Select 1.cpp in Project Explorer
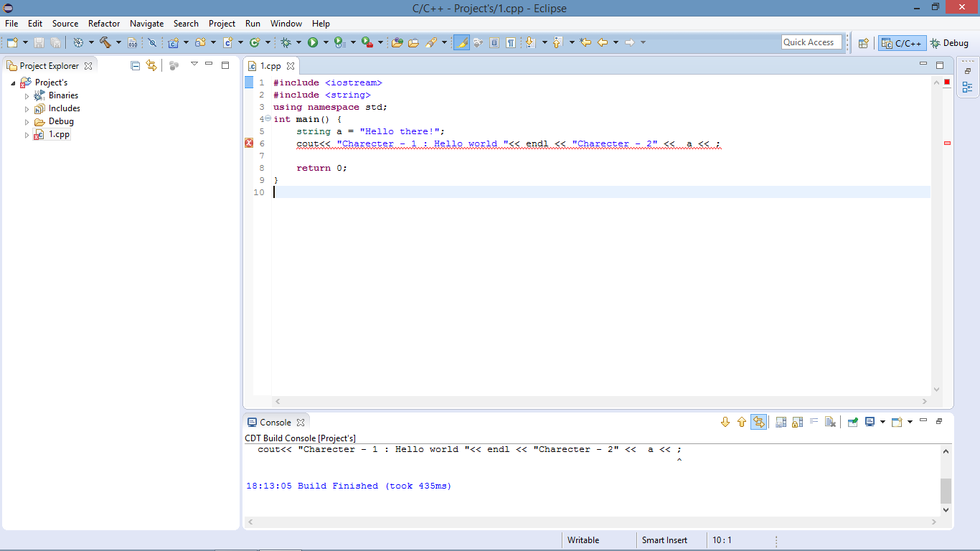The image size is (980, 551). [60, 134]
